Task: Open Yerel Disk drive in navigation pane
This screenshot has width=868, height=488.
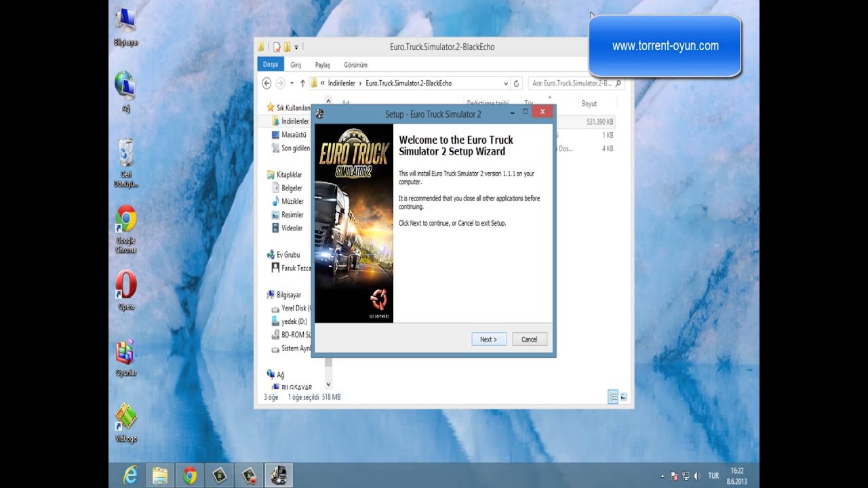Action: (291, 308)
